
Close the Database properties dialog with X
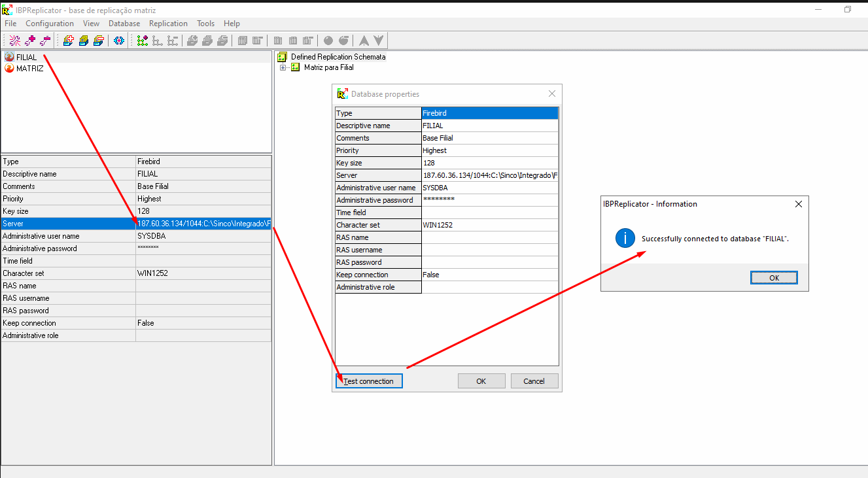tap(551, 94)
